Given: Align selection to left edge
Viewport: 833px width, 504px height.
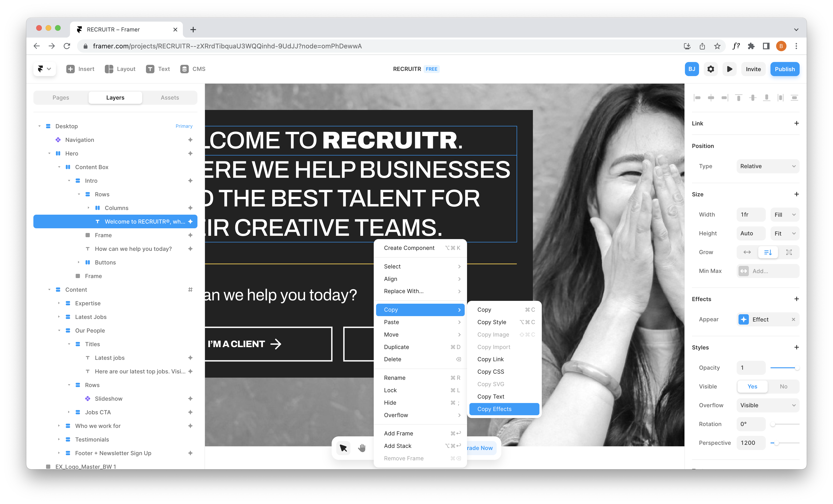Looking at the screenshot, I should click(697, 98).
